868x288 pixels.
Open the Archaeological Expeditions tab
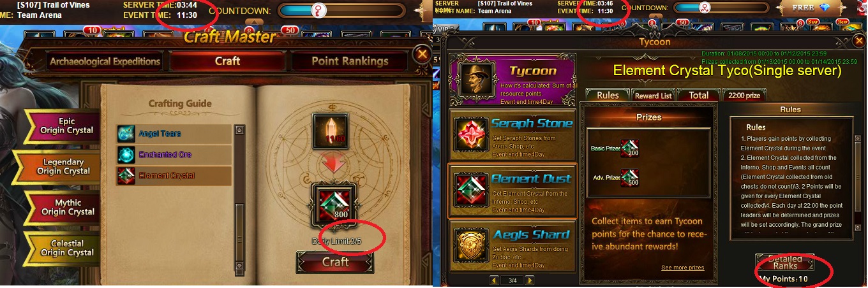(x=105, y=61)
